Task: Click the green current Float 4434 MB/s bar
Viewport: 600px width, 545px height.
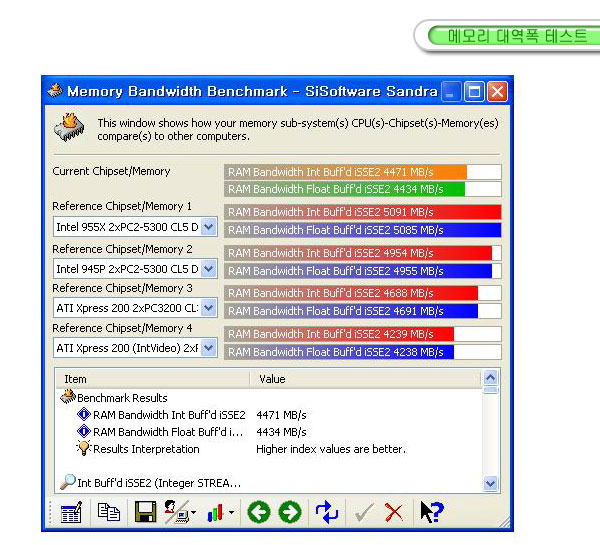Action: [x=345, y=189]
